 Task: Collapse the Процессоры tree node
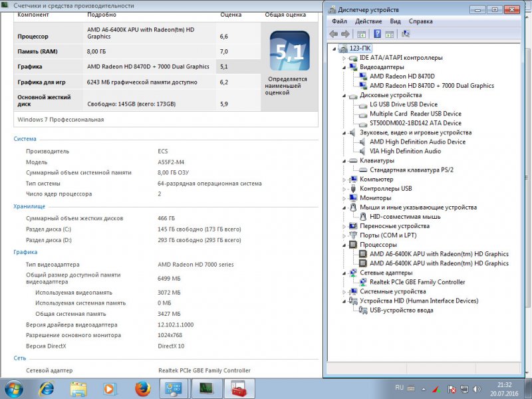tap(344, 244)
